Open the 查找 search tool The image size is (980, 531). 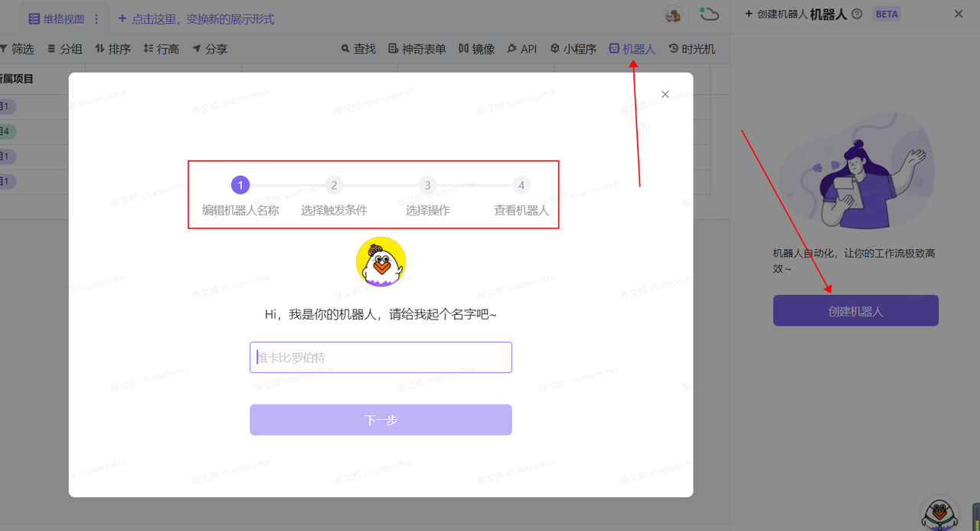click(x=358, y=49)
